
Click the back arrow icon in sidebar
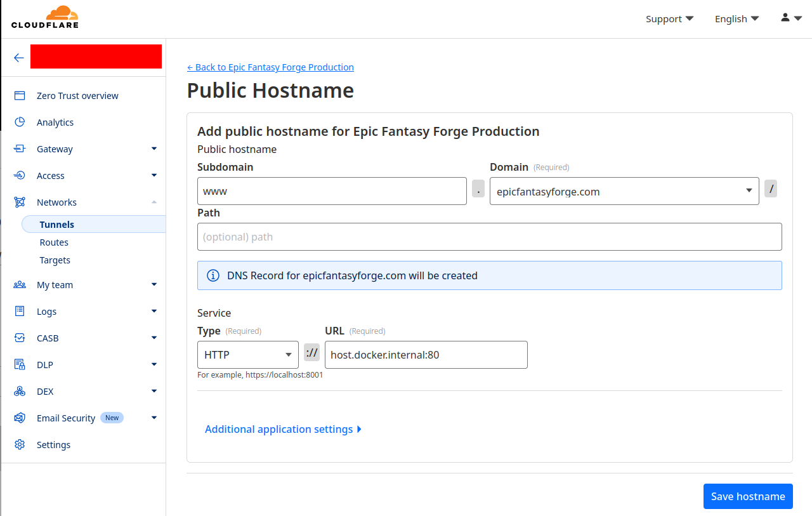click(19, 58)
